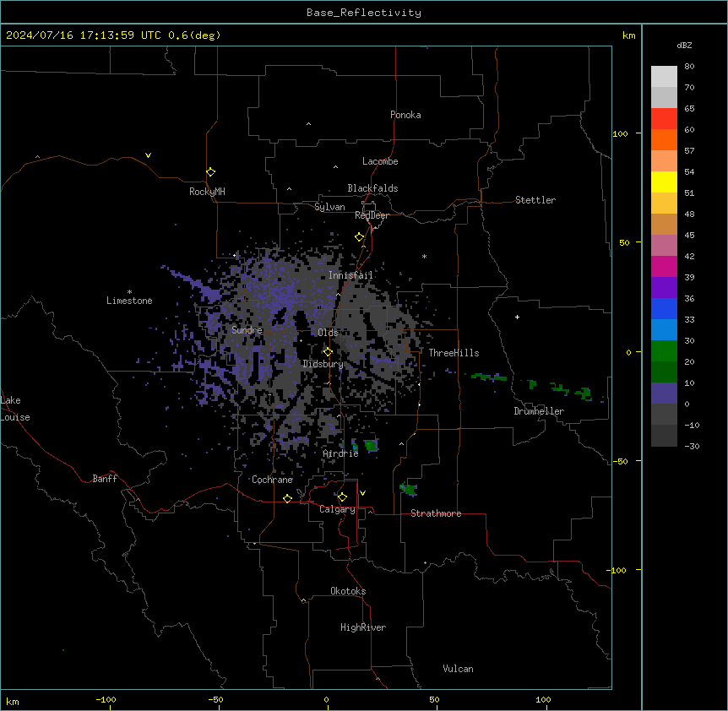Click the RedDeer city label

372,215
